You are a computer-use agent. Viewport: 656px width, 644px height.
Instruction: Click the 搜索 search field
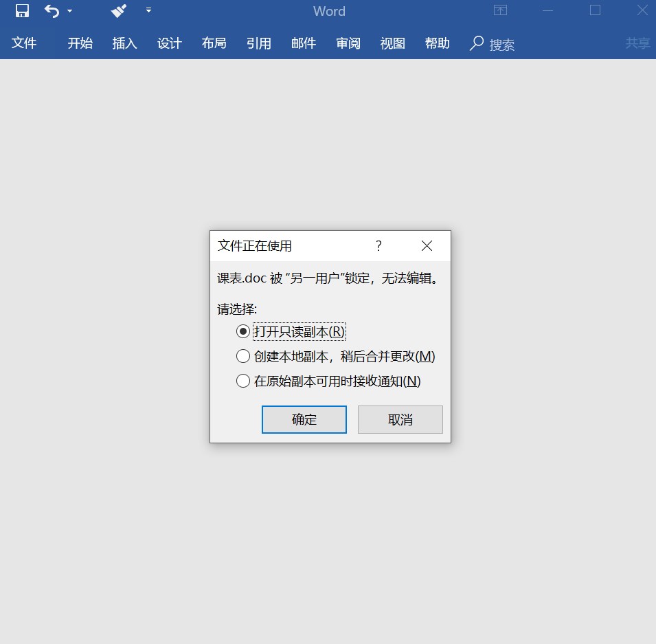pyautogui.click(x=501, y=45)
